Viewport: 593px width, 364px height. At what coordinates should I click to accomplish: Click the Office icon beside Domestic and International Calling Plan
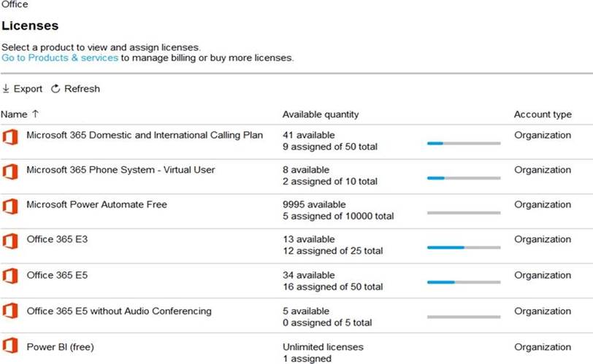pyautogui.click(x=9, y=137)
